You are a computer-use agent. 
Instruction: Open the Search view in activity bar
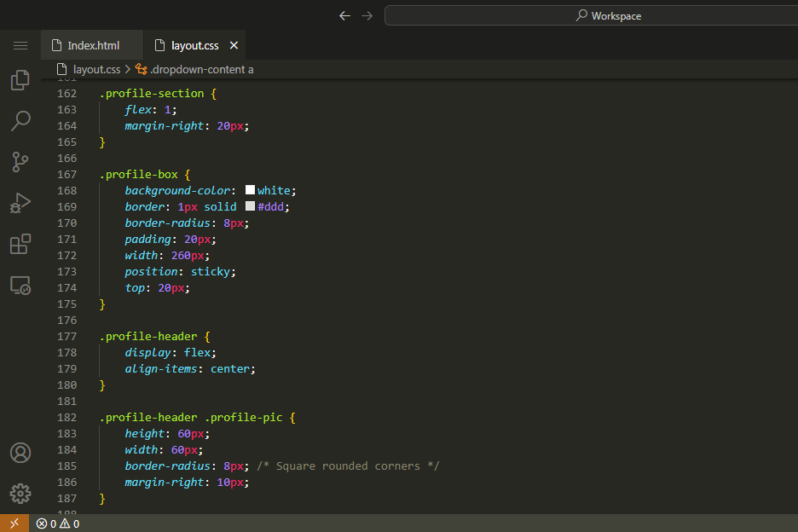(20, 121)
